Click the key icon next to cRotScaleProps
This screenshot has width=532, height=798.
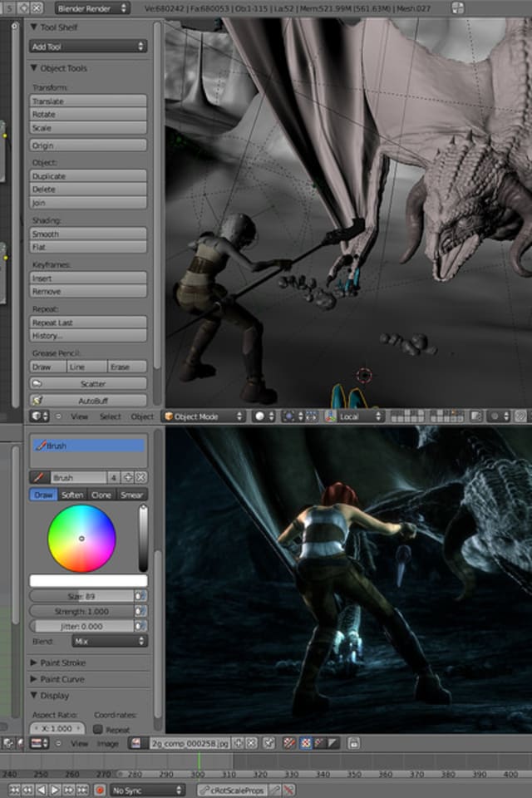274,790
